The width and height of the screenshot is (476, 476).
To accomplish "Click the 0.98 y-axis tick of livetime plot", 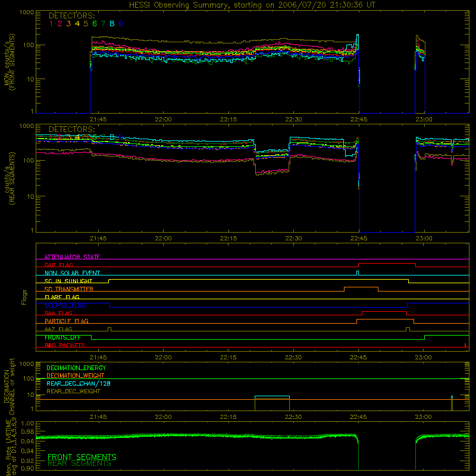I will click(28, 431).
